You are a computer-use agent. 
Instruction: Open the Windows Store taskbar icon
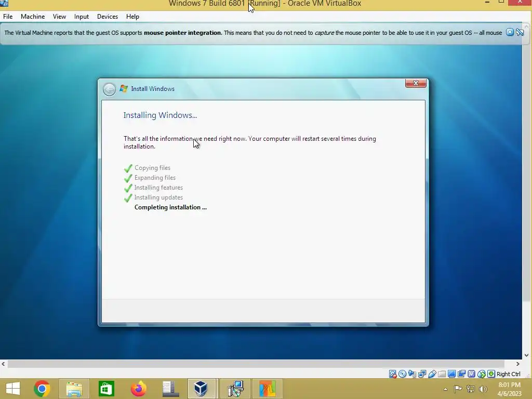pyautogui.click(x=106, y=389)
